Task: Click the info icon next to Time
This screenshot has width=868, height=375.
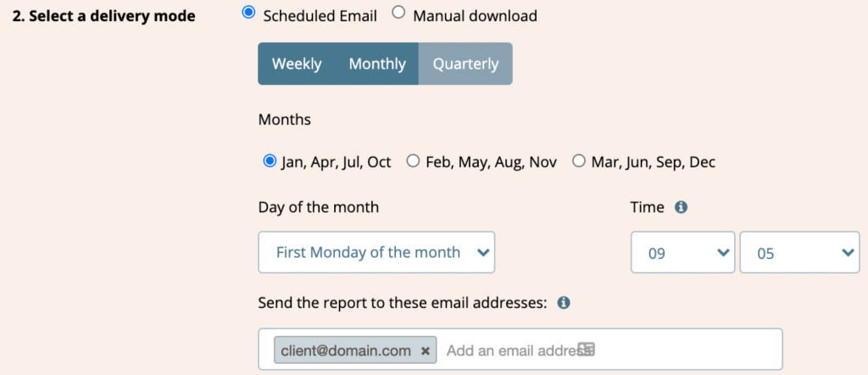Action: pos(681,208)
